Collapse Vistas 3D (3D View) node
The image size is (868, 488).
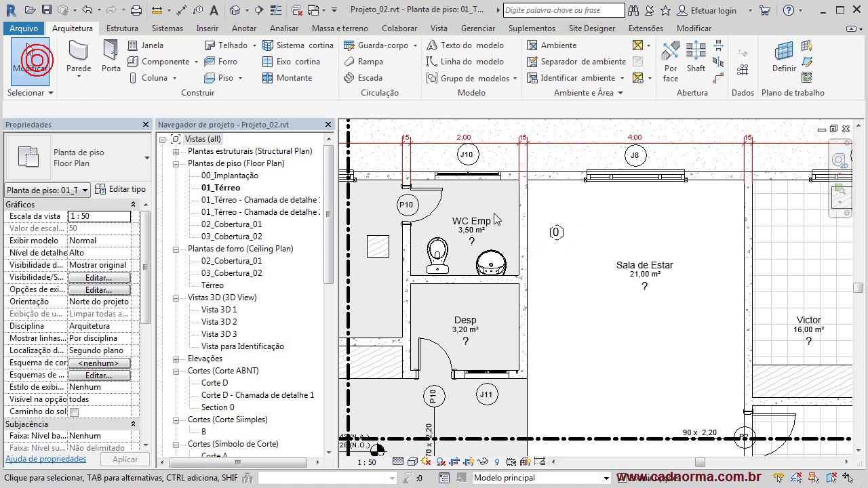coord(176,298)
